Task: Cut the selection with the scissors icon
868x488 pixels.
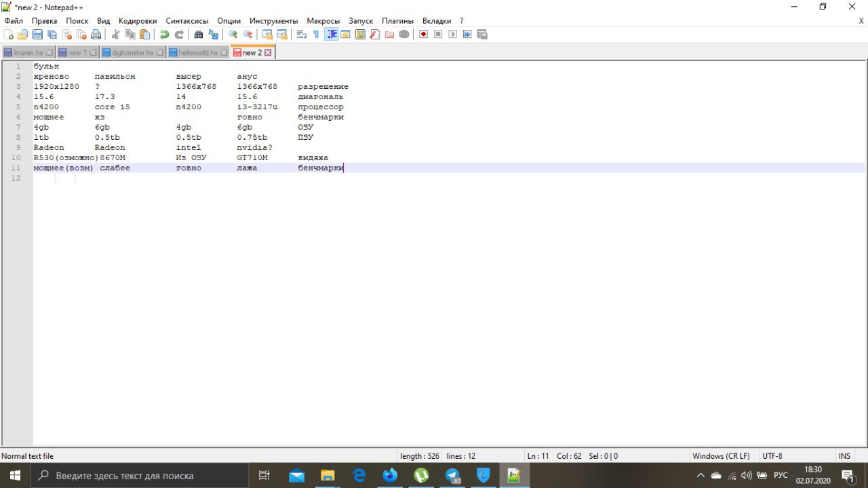Action: pos(115,35)
